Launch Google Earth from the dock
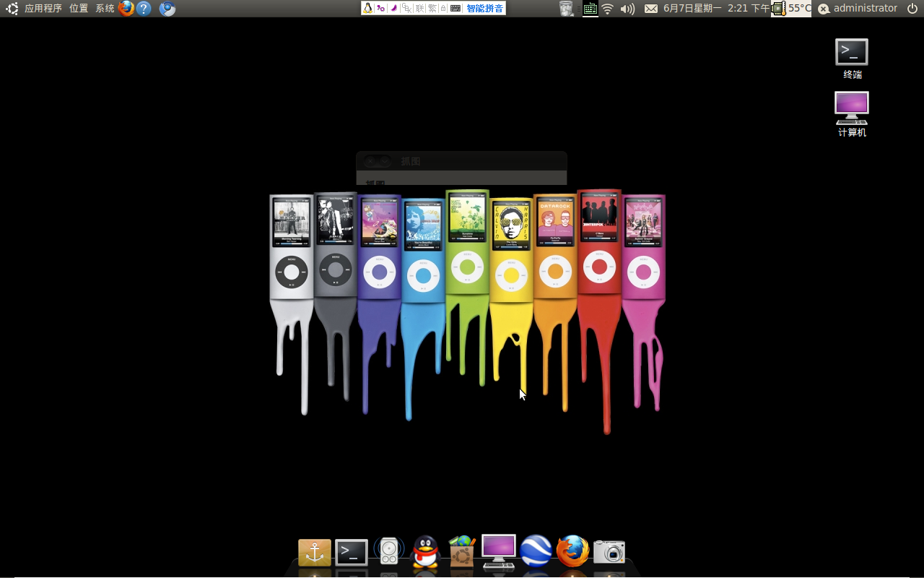Screen dimensions: 924x578 click(536, 551)
